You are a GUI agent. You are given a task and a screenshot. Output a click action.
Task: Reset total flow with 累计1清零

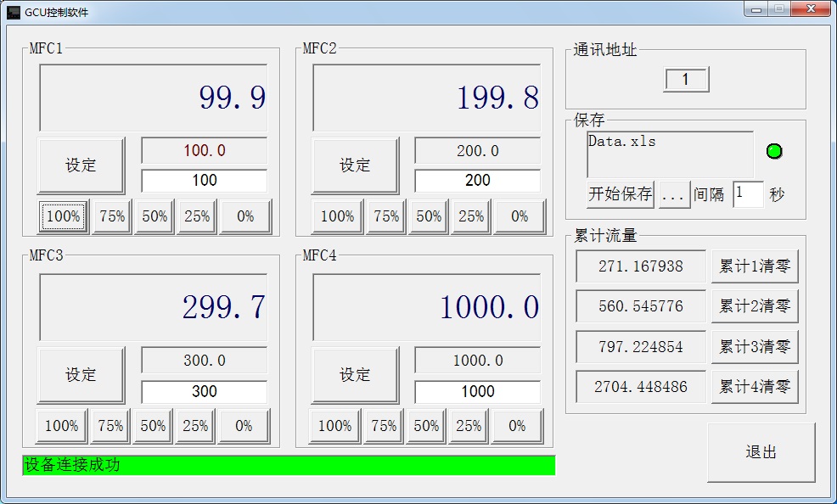(755, 266)
